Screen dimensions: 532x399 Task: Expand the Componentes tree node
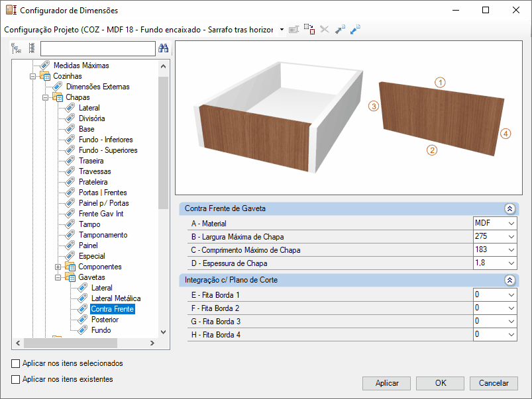58,267
